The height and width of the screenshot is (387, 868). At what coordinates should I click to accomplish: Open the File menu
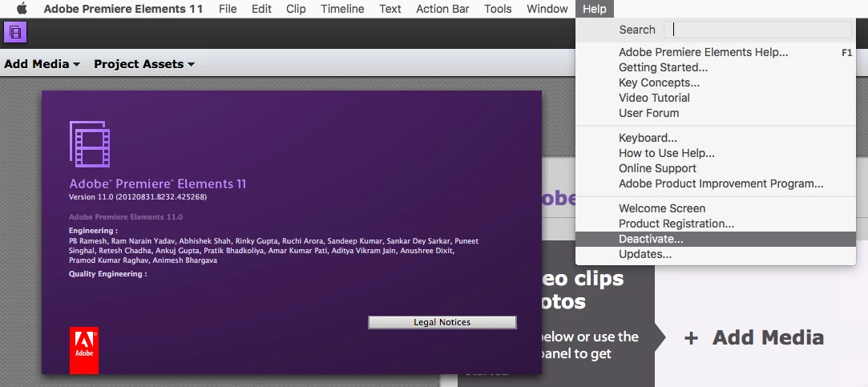pyautogui.click(x=228, y=9)
